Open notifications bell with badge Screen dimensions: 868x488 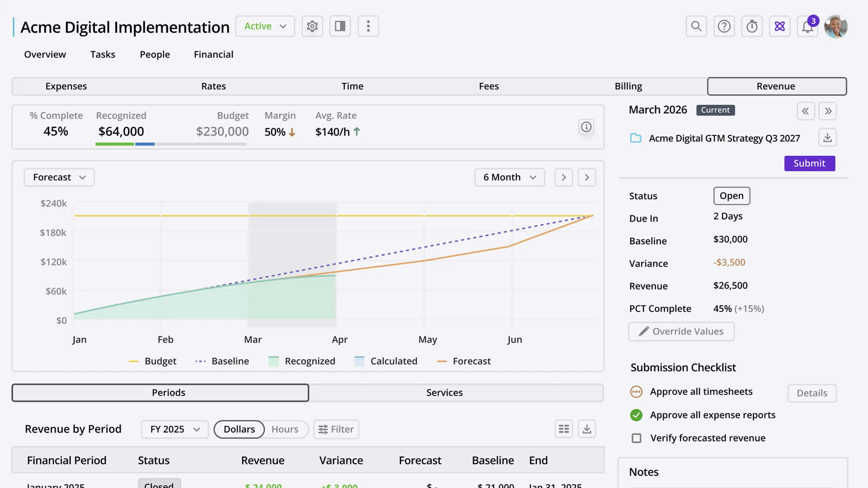(807, 26)
